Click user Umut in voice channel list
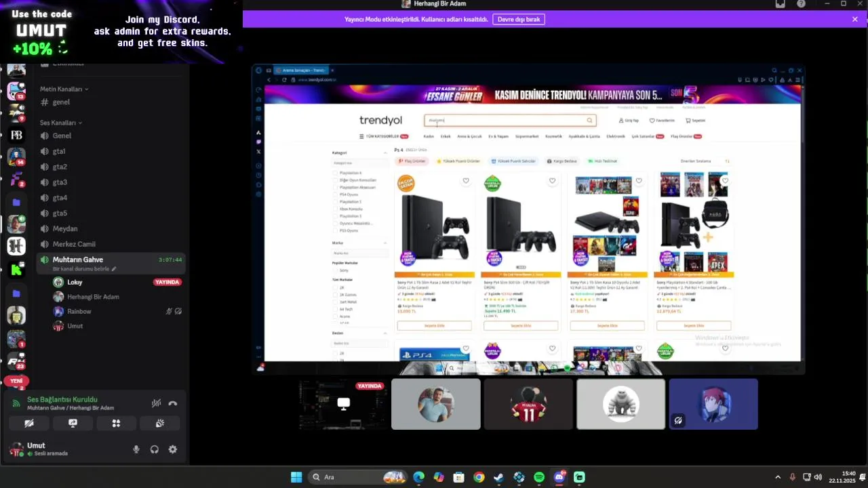Screen dimensions: 868x488 tap(75, 326)
